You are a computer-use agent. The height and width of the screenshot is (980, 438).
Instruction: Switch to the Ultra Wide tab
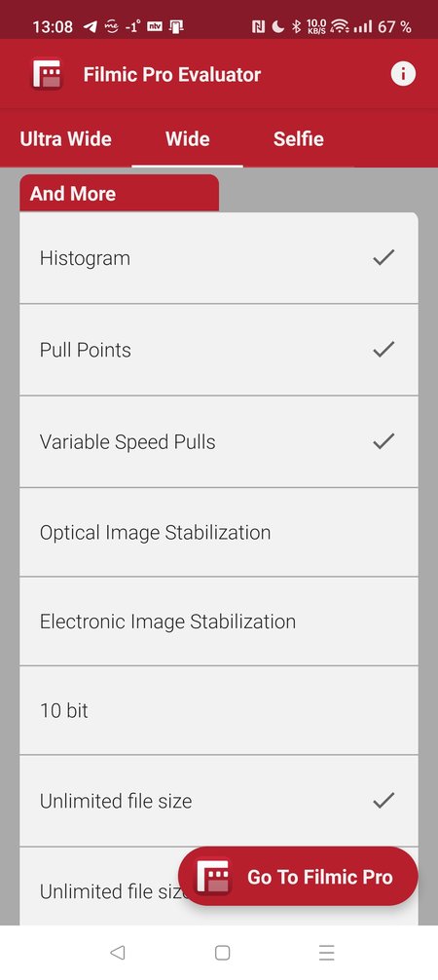[65, 138]
